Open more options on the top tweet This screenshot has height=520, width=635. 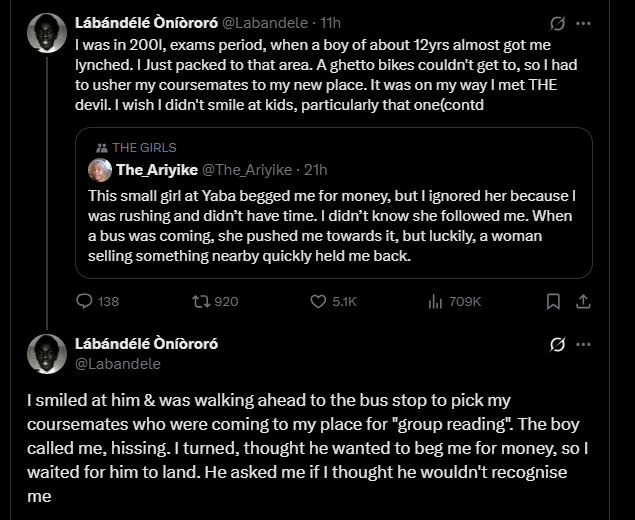(584, 23)
